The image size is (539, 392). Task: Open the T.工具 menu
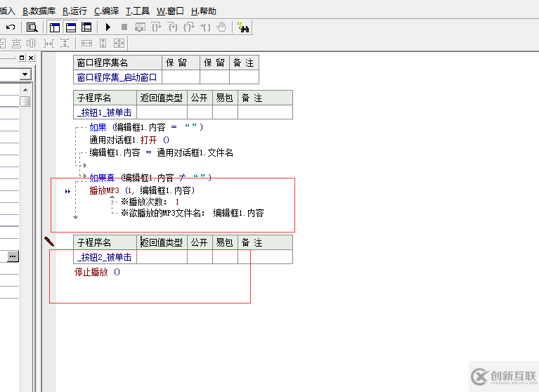pyautogui.click(x=138, y=11)
